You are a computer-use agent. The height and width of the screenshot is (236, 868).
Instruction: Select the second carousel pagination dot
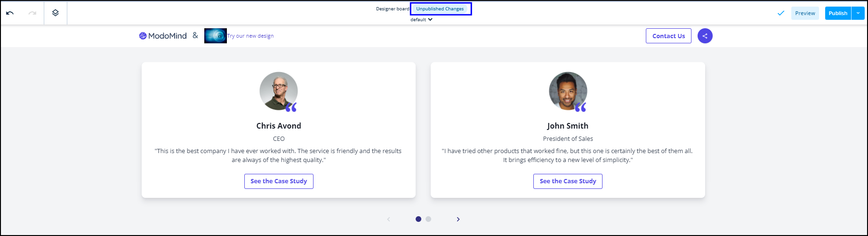[428, 219]
